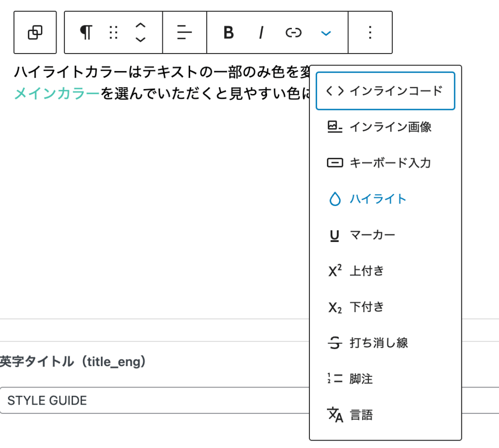Toggle italic formatting
Viewport: 499px width, 448px height.
point(261,33)
